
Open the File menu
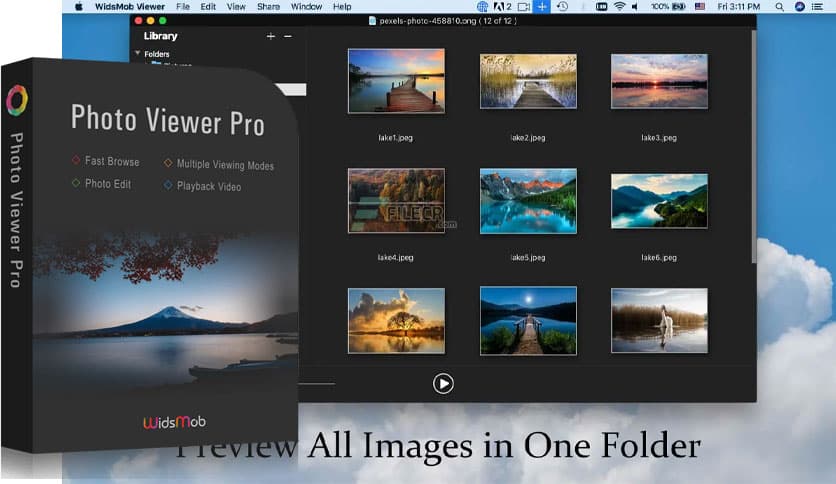[183, 6]
